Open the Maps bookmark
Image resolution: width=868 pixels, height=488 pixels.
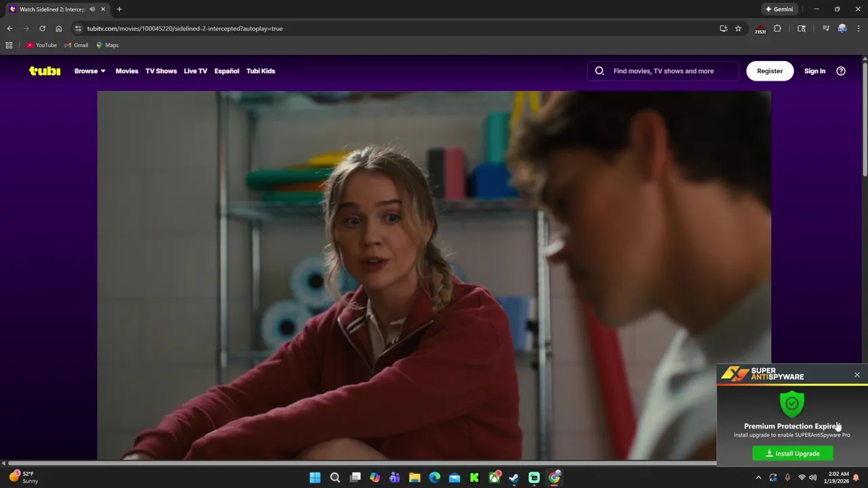pyautogui.click(x=107, y=45)
